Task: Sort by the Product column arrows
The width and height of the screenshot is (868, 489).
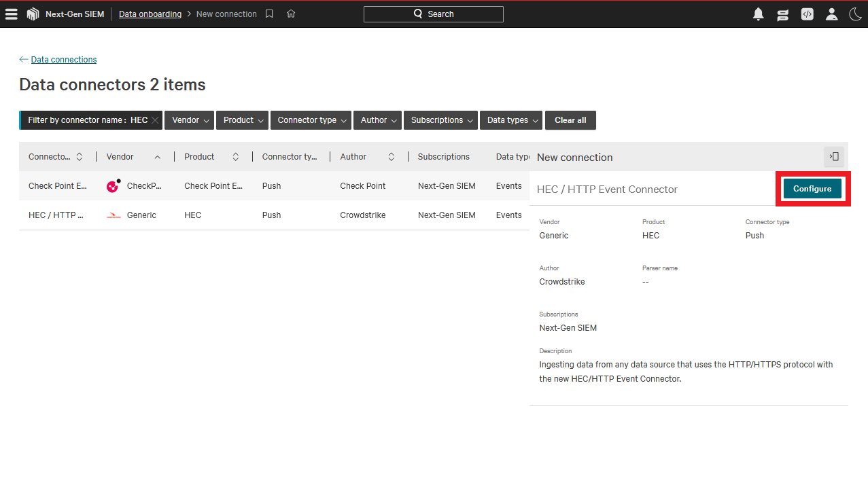Action: [236, 157]
